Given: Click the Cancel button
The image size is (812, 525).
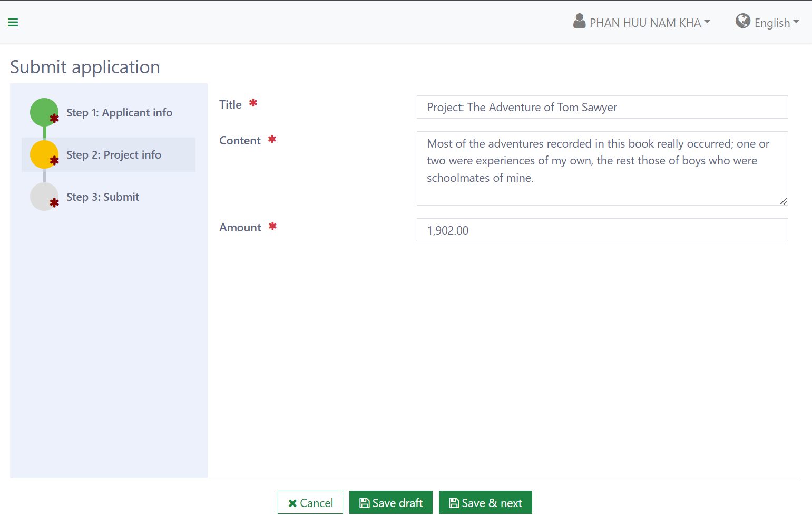Looking at the screenshot, I should coord(310,502).
